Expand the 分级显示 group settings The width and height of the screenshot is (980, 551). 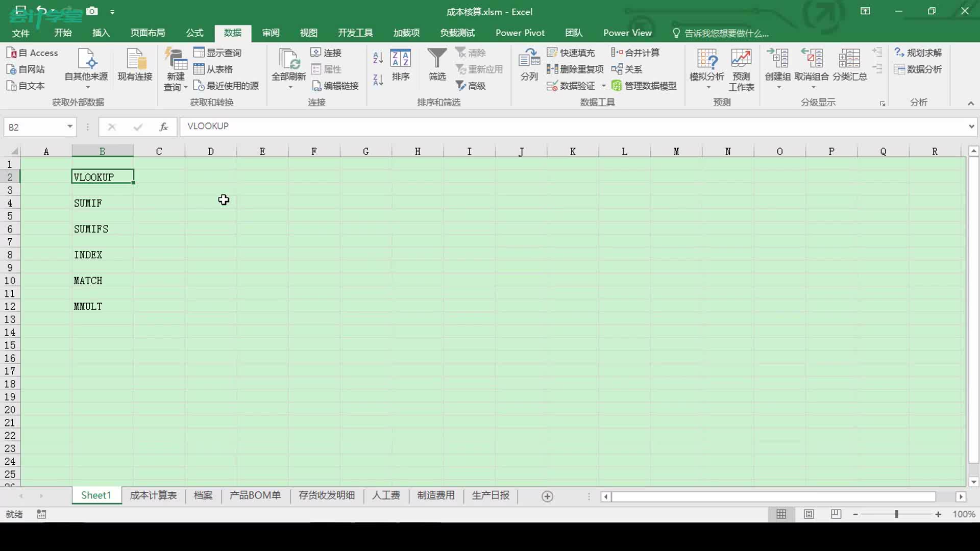coord(883,102)
